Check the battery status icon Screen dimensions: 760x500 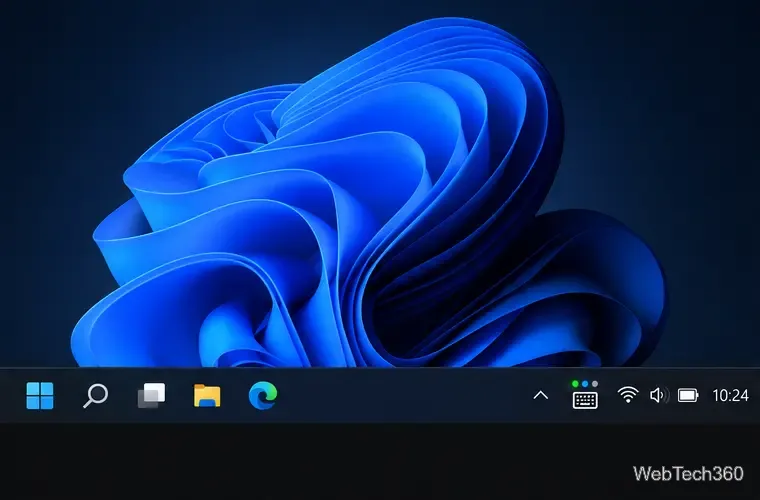[688, 395]
